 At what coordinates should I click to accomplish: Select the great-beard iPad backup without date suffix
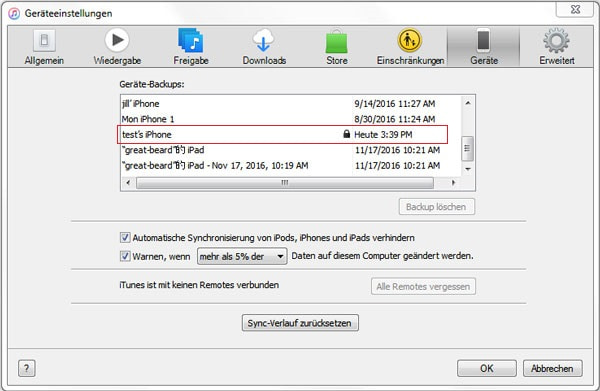pos(291,150)
